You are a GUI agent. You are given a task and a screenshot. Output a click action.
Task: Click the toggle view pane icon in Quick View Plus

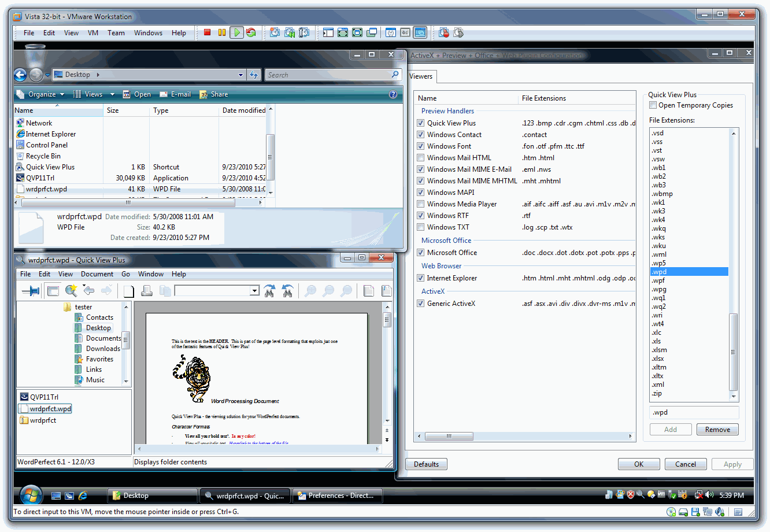[x=53, y=291]
